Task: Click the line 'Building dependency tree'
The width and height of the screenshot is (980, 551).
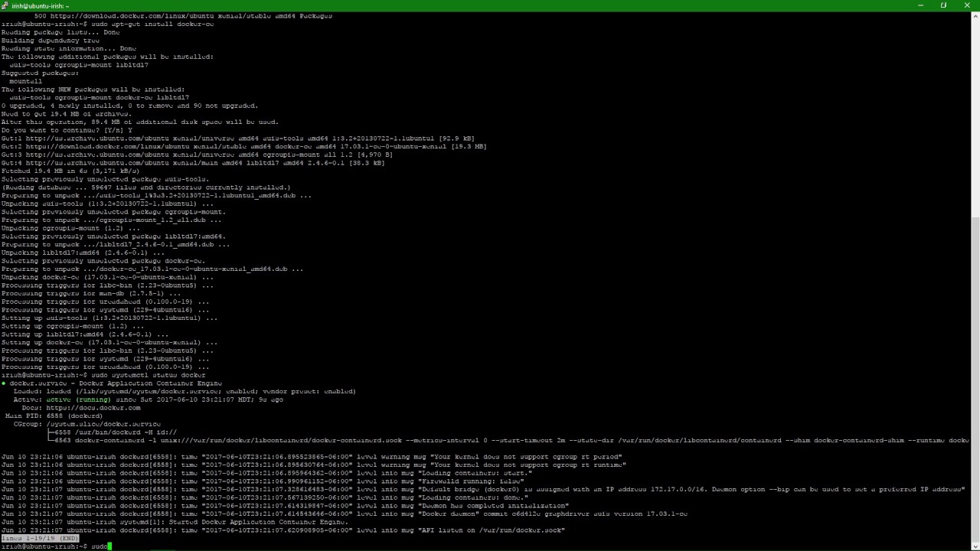Action: (51, 41)
